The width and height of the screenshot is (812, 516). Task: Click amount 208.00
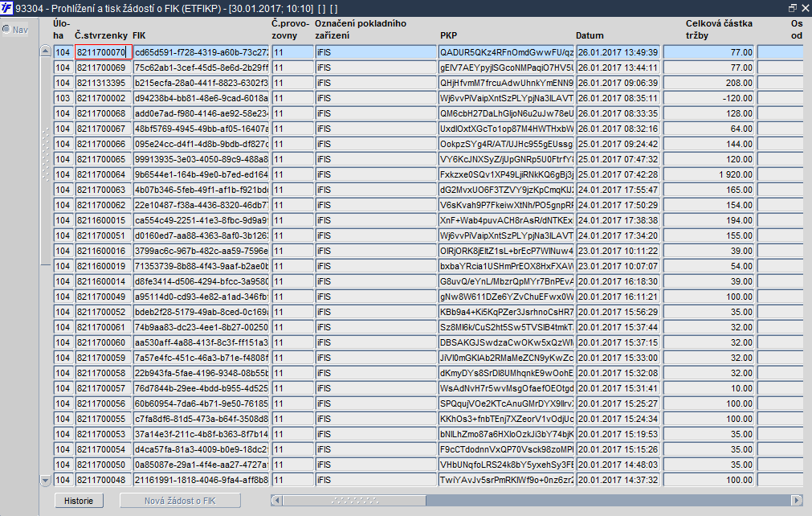[x=708, y=83]
